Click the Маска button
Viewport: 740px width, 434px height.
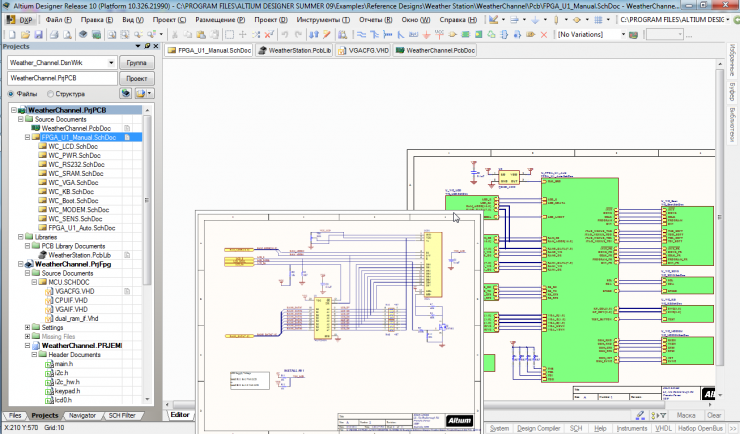[x=686, y=415]
